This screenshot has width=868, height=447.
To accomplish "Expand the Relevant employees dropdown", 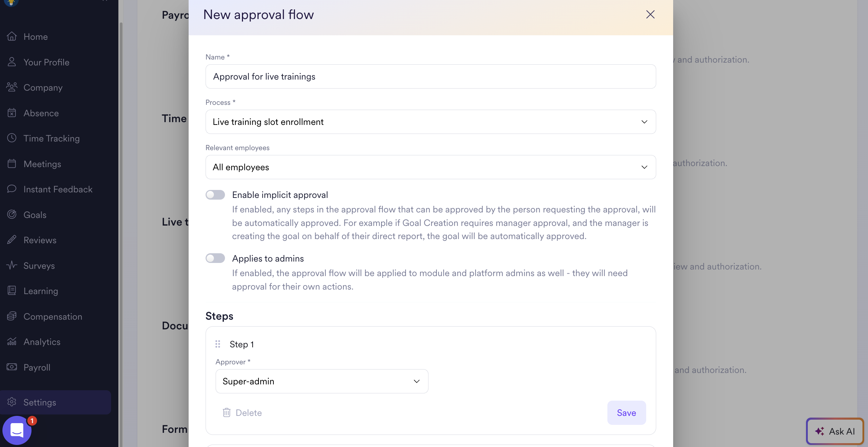I will point(431,167).
